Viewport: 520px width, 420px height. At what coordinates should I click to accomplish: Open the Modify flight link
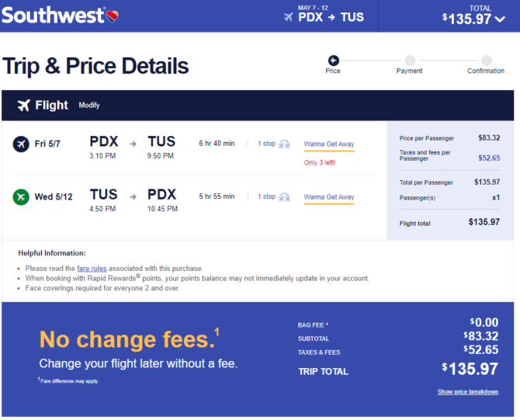(89, 105)
